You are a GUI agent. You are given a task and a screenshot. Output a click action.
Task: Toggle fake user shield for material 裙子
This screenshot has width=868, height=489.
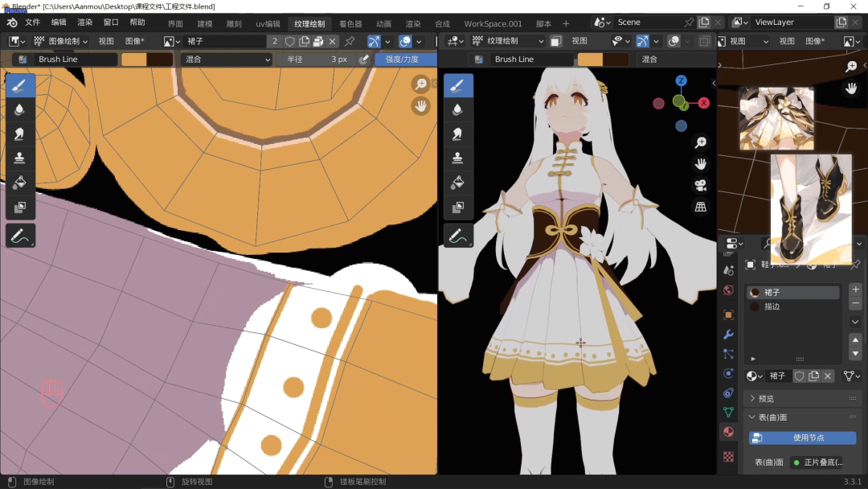[x=799, y=376]
